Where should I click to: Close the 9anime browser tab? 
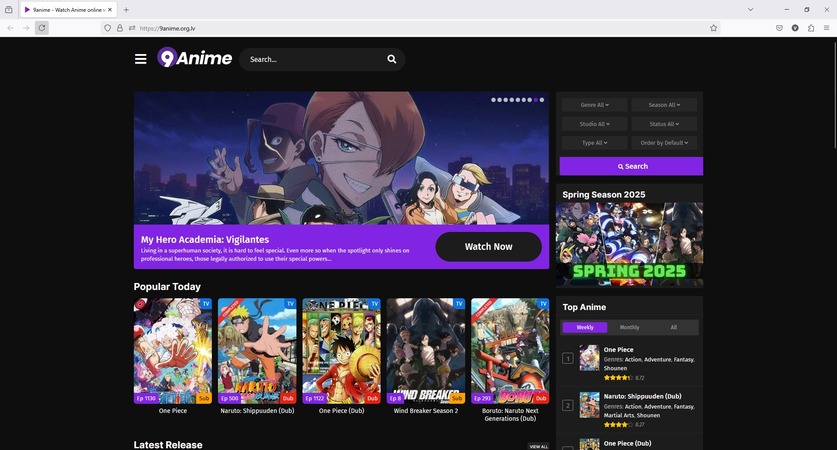coord(110,10)
